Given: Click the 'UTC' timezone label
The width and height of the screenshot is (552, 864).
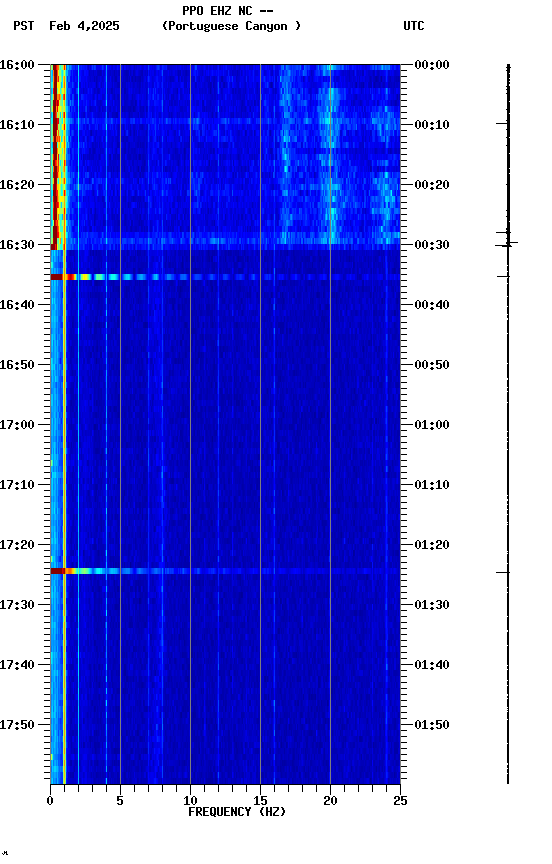Looking at the screenshot, I should pos(414,26).
